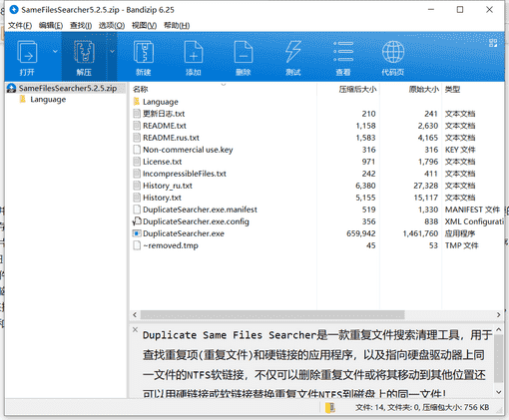Select 更新日志.txt file
The height and width of the screenshot is (420, 509).
click(x=164, y=114)
